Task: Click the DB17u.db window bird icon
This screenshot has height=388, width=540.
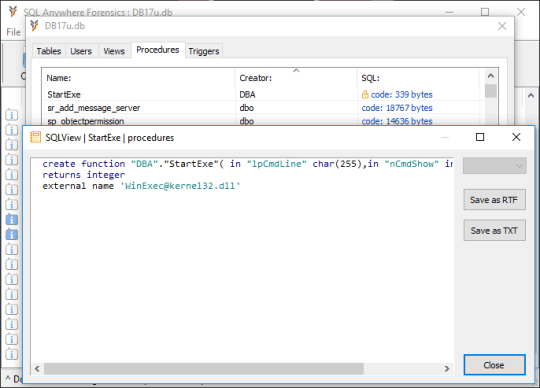Action: (34, 26)
